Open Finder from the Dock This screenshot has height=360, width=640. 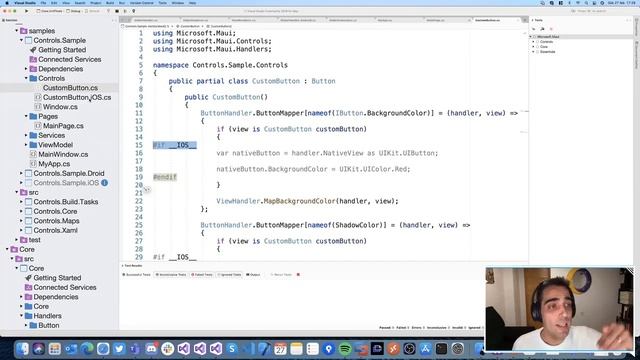22,349
